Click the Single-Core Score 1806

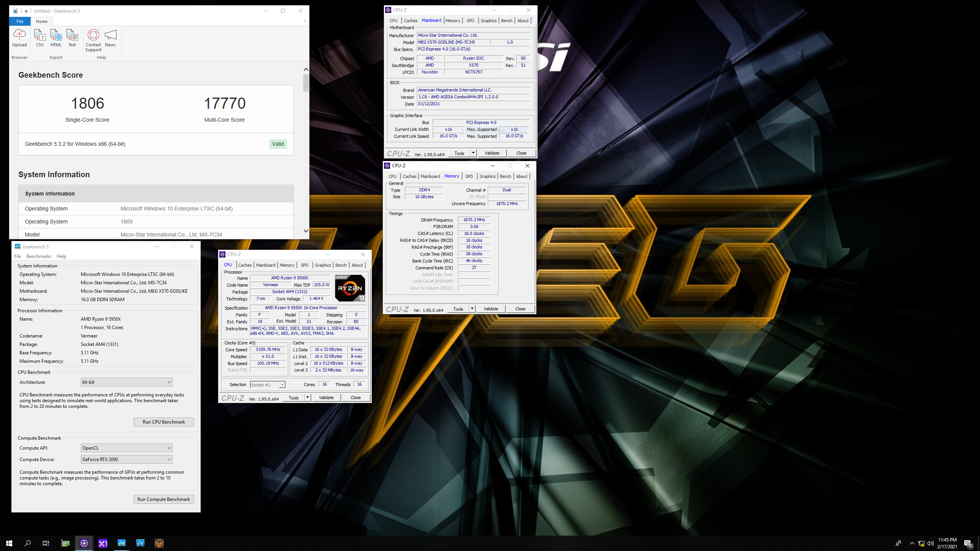coord(88,103)
